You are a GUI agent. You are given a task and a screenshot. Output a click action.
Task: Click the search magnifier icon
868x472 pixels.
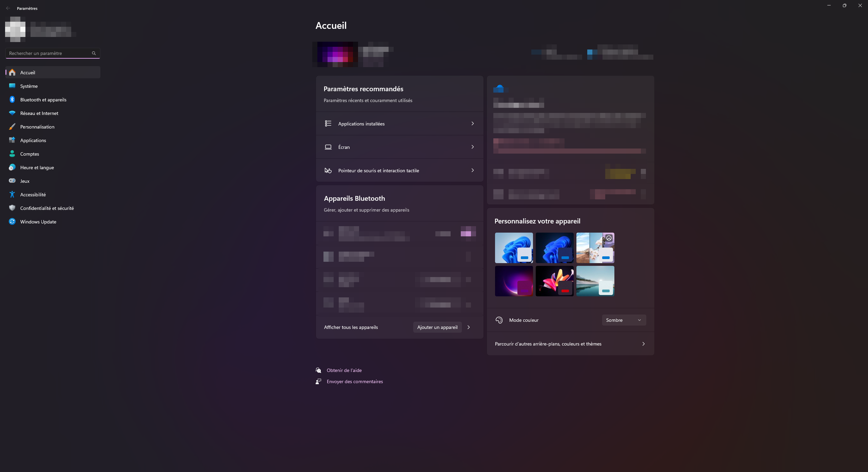tap(94, 53)
